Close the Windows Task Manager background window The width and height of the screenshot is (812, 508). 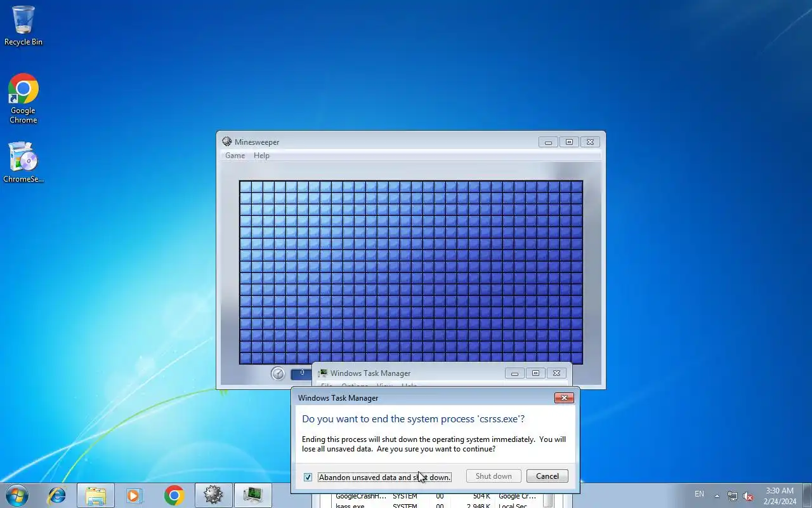[556, 373]
